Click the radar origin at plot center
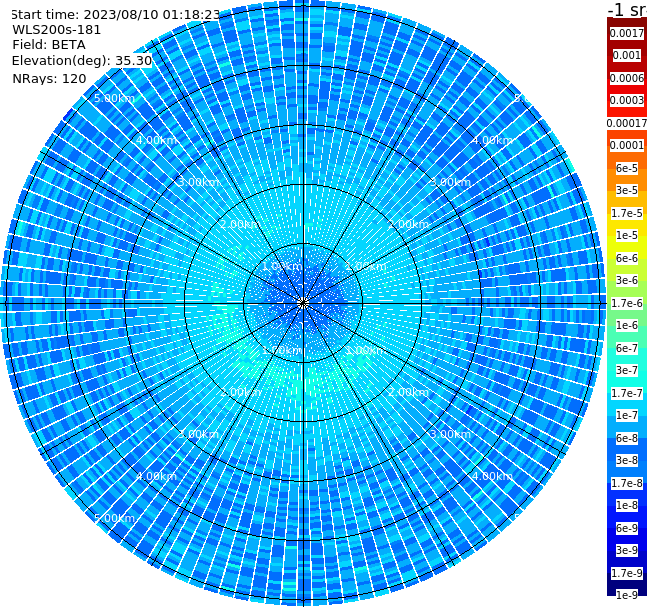647x607 pixels. 303,303
